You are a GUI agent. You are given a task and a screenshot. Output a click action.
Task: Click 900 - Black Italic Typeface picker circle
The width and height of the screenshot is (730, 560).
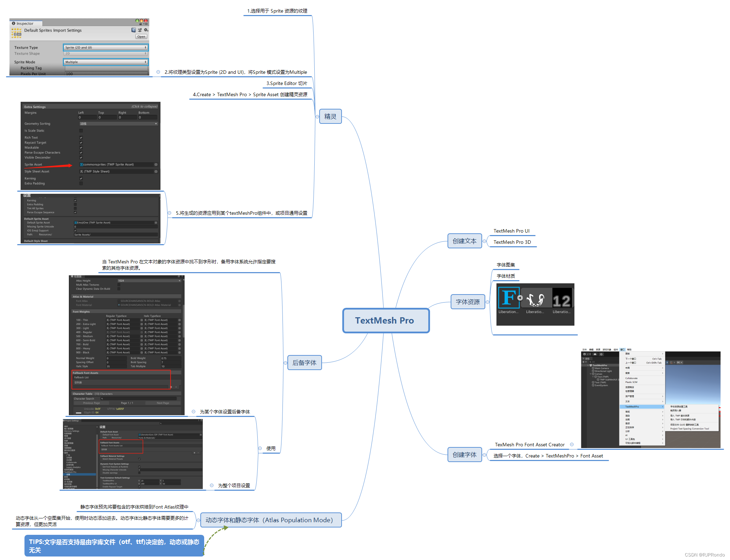[x=180, y=353]
